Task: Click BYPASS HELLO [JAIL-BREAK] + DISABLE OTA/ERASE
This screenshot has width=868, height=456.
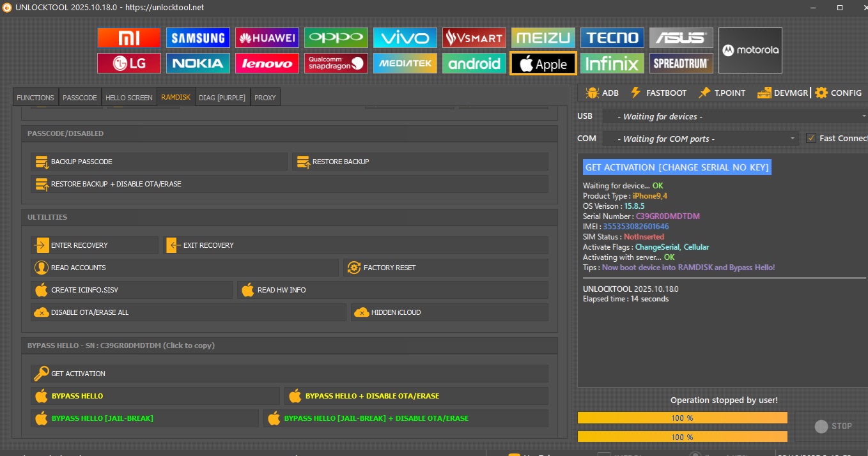Action: coord(406,418)
